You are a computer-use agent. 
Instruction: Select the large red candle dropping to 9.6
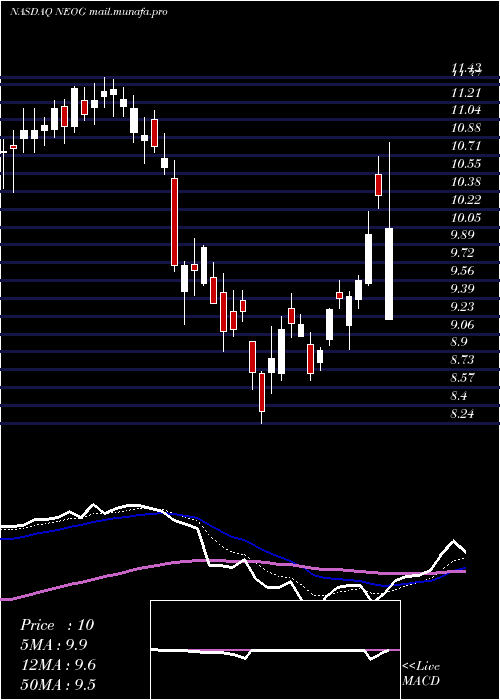[174, 222]
